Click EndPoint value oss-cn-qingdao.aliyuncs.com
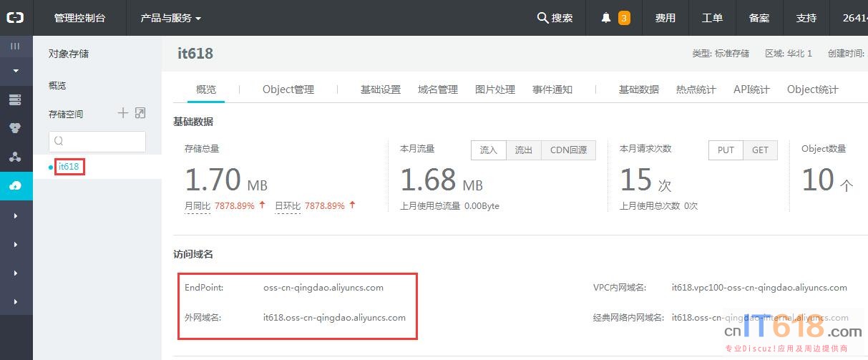 (323, 288)
